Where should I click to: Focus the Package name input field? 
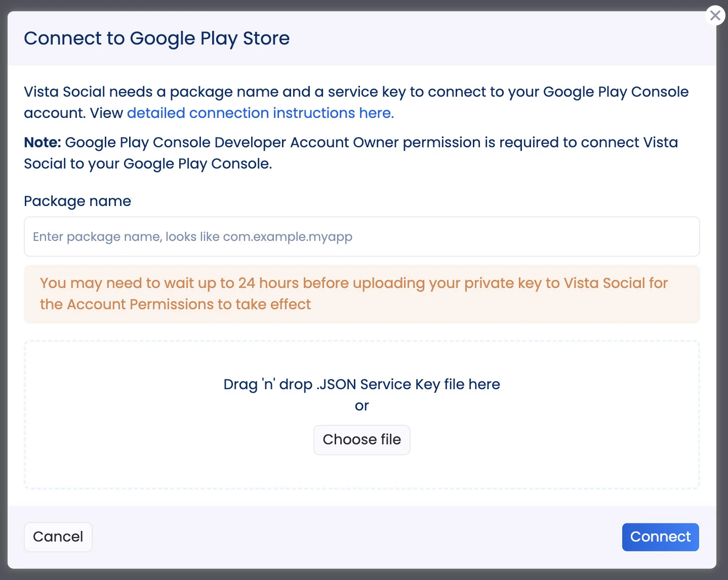point(362,237)
